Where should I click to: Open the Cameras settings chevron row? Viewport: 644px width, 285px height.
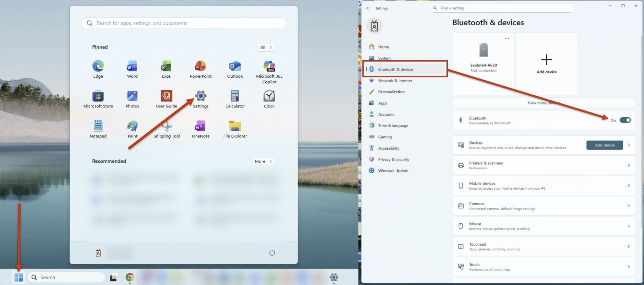(544, 206)
